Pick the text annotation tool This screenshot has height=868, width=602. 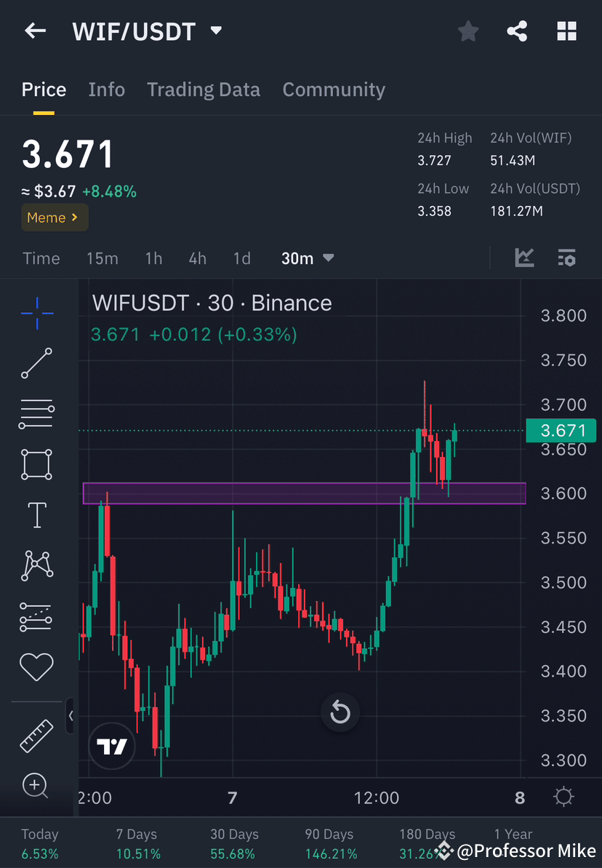pyautogui.click(x=36, y=515)
